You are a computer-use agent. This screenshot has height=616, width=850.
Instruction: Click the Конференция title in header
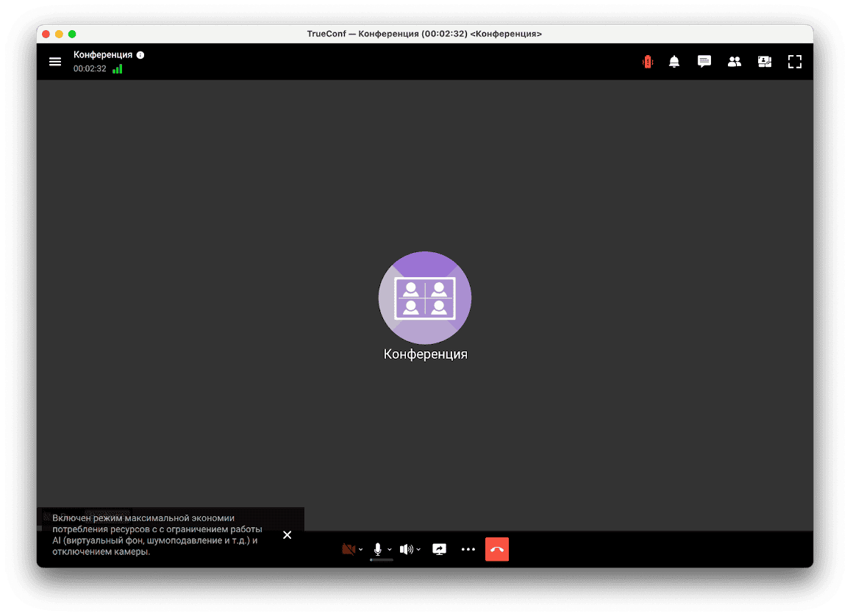tap(103, 54)
